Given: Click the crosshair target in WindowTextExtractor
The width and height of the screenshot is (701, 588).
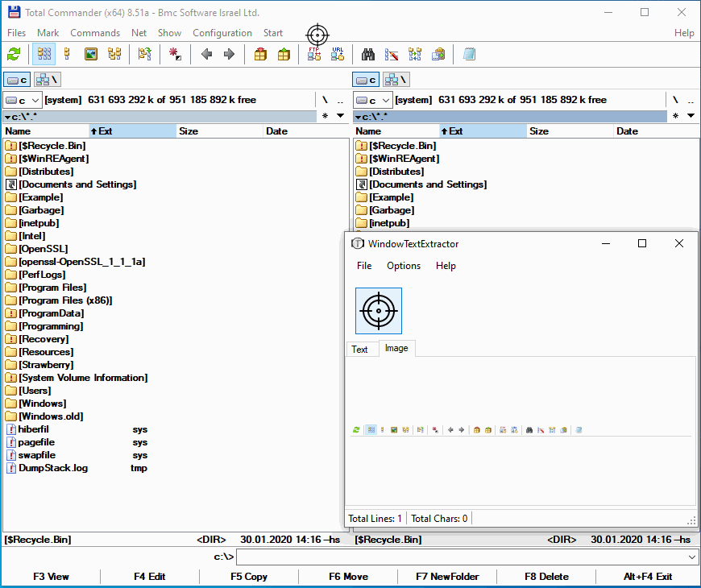Looking at the screenshot, I should pyautogui.click(x=379, y=311).
